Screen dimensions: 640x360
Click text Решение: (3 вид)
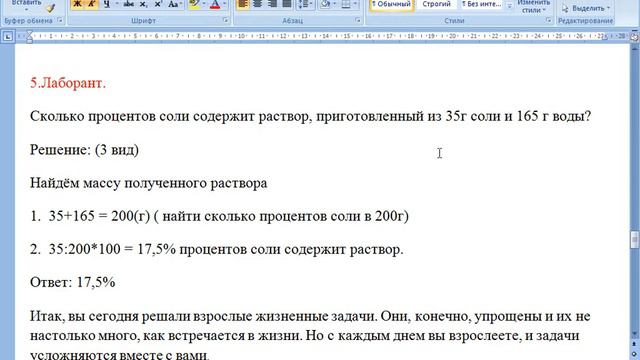(x=84, y=150)
